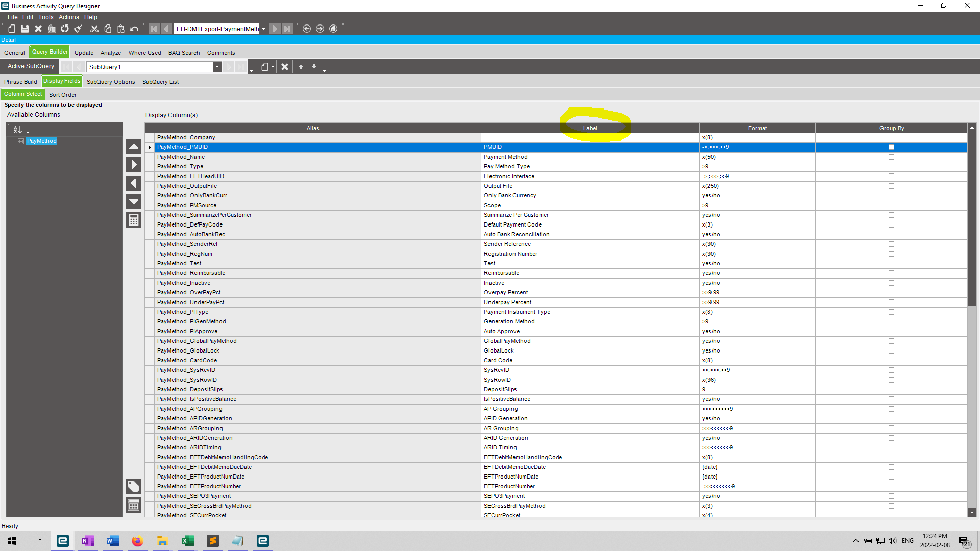The width and height of the screenshot is (980, 551).
Task: Open the sort options dropdown arrow beside A-Z
Action: coord(28,132)
